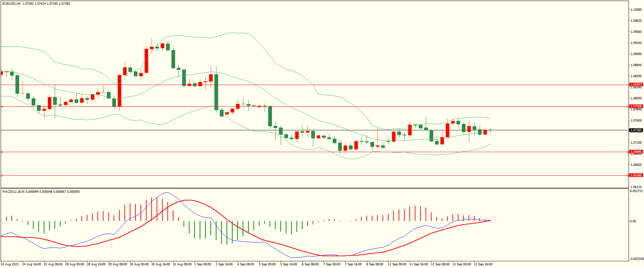Click the 11 Sep 00:00 time label
The height and width of the screenshot is (268, 644).
pyautogui.click(x=397, y=264)
